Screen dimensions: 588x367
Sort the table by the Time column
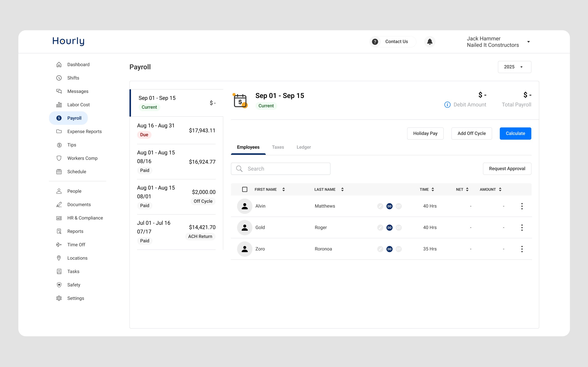tap(433, 189)
